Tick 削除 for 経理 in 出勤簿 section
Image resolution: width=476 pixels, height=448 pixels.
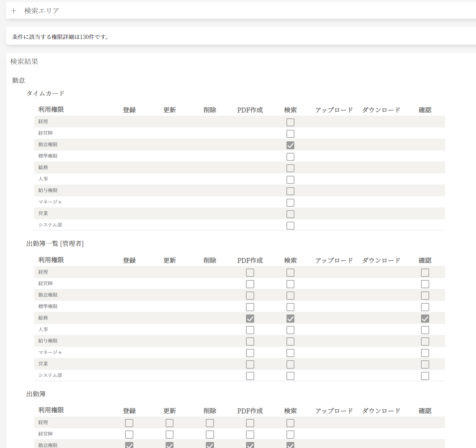[x=210, y=423]
